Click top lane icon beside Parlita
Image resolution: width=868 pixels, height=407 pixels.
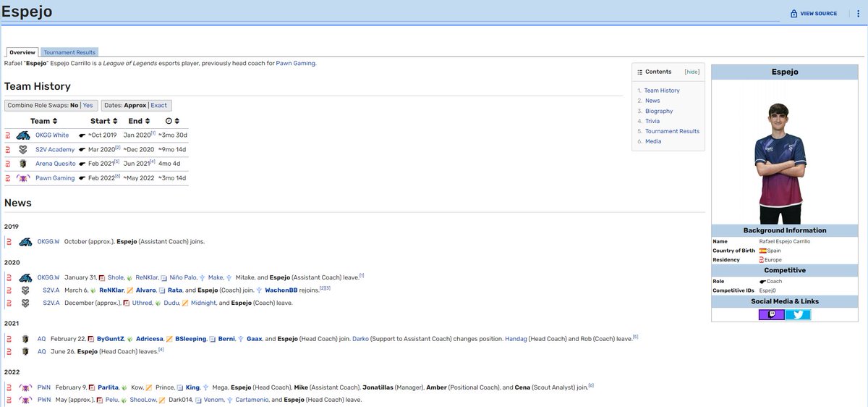(x=91, y=387)
